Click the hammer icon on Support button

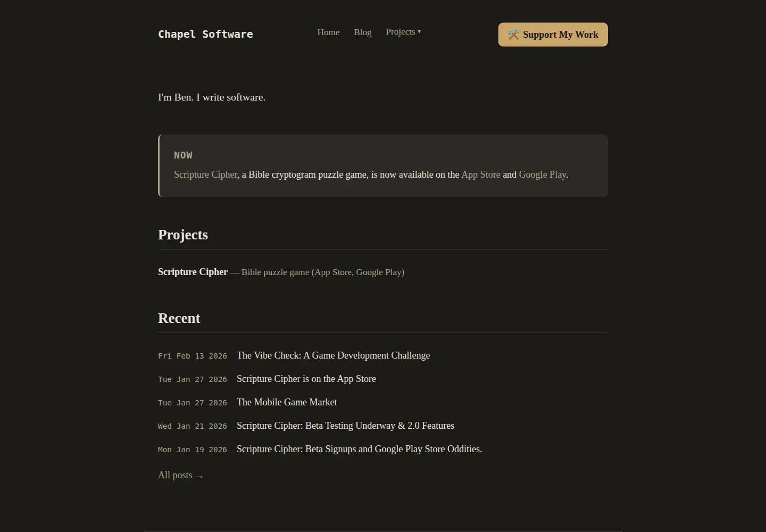click(513, 35)
